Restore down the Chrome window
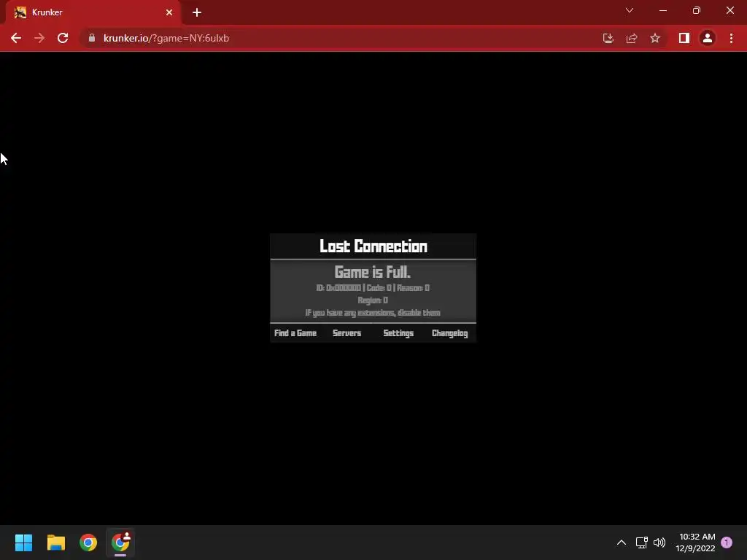The width and height of the screenshot is (747, 560). tap(697, 10)
